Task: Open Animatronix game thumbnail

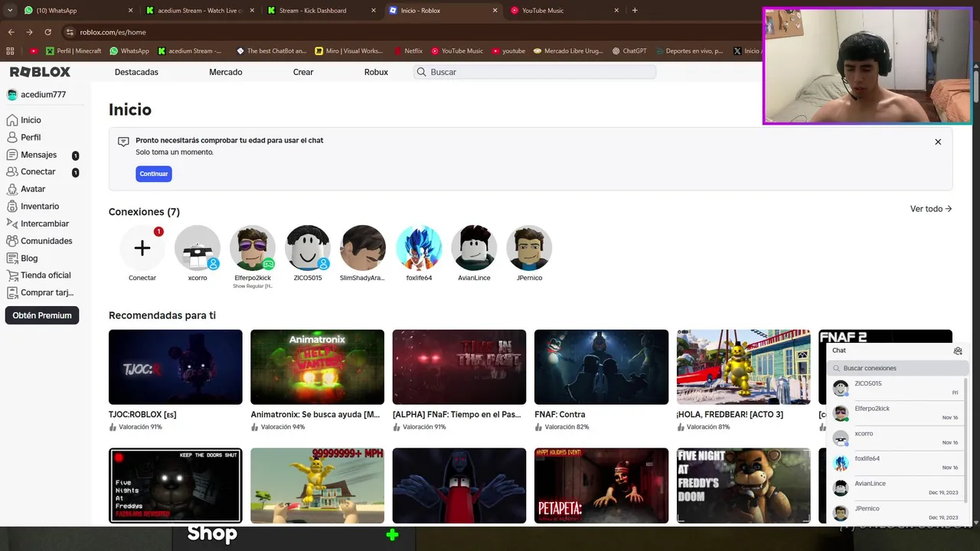Action: coord(317,367)
